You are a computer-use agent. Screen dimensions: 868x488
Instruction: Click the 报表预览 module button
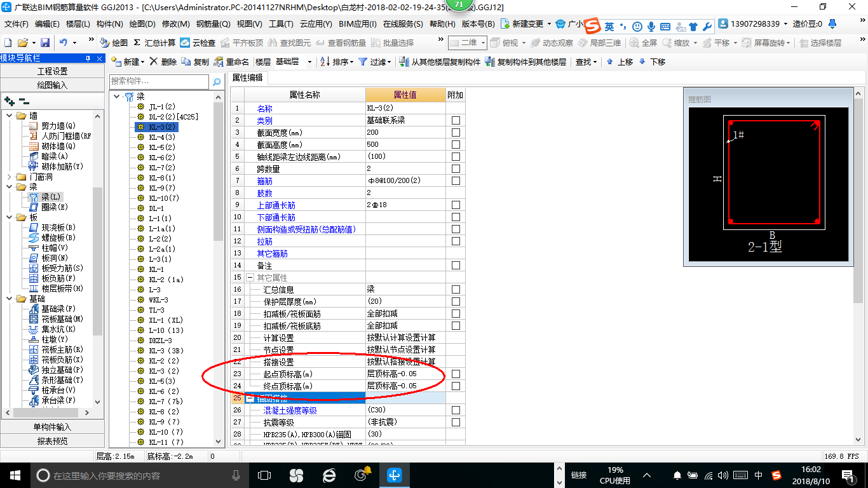click(52, 441)
